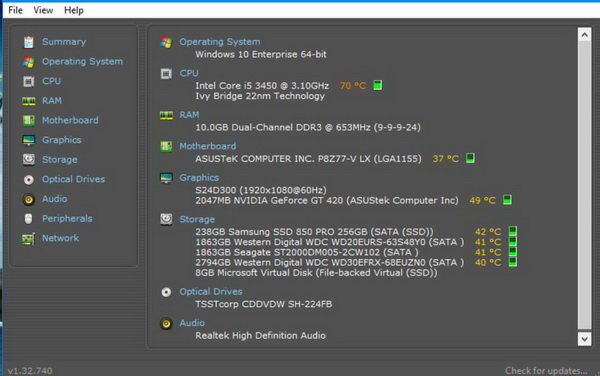Image resolution: width=600 pixels, height=376 pixels.
Task: Open the Audio speaker icon in the sidebar
Action: (29, 199)
